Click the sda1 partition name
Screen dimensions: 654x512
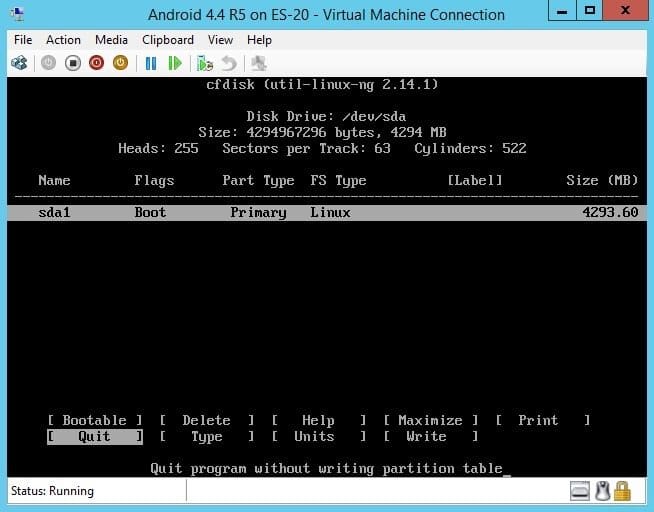click(54, 213)
